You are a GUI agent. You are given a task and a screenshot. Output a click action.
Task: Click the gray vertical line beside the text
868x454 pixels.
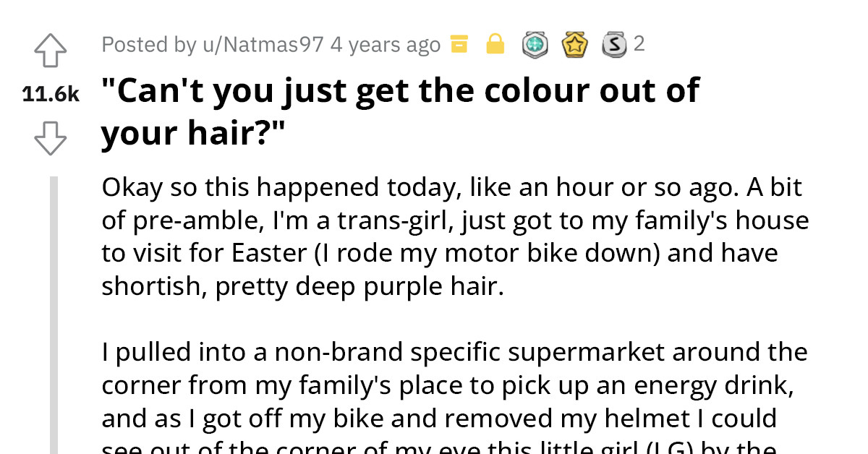[56, 311]
